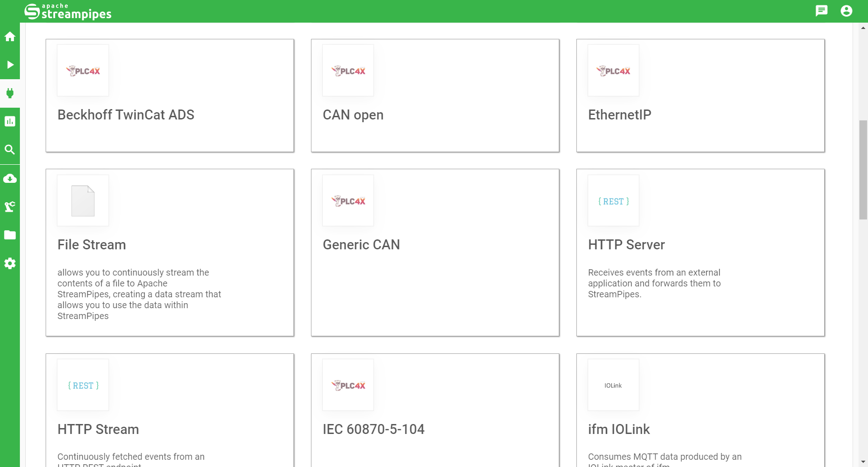The width and height of the screenshot is (868, 467).
Task: Open the user account menu
Action: point(846,11)
